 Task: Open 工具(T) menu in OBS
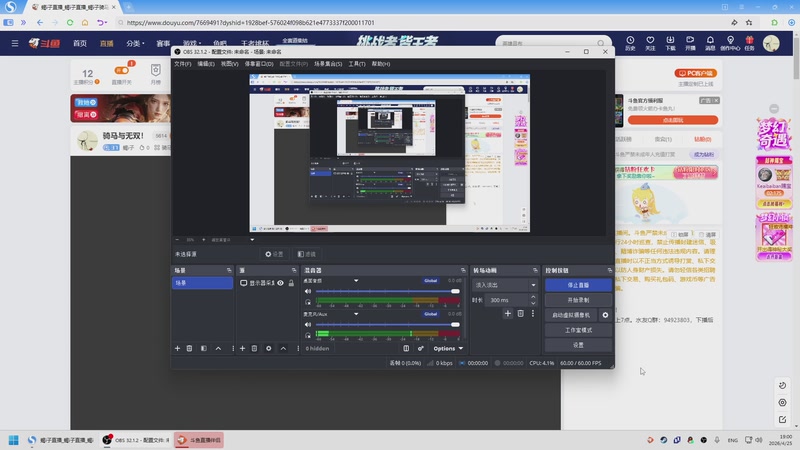pos(357,64)
